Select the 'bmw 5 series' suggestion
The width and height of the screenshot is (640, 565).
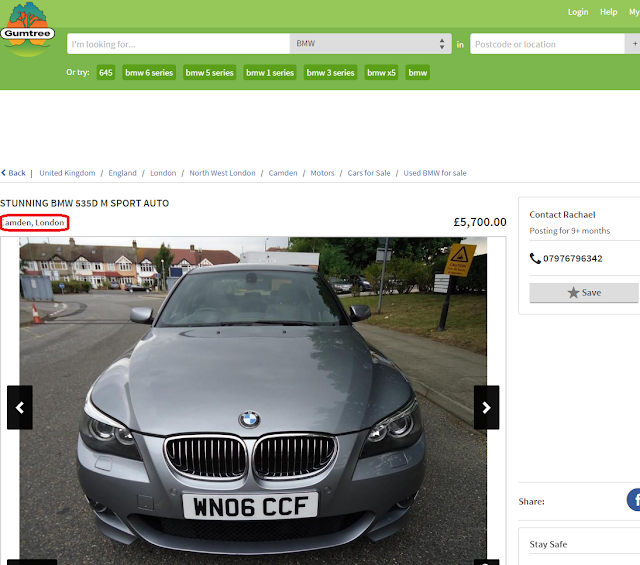pyautogui.click(x=209, y=73)
